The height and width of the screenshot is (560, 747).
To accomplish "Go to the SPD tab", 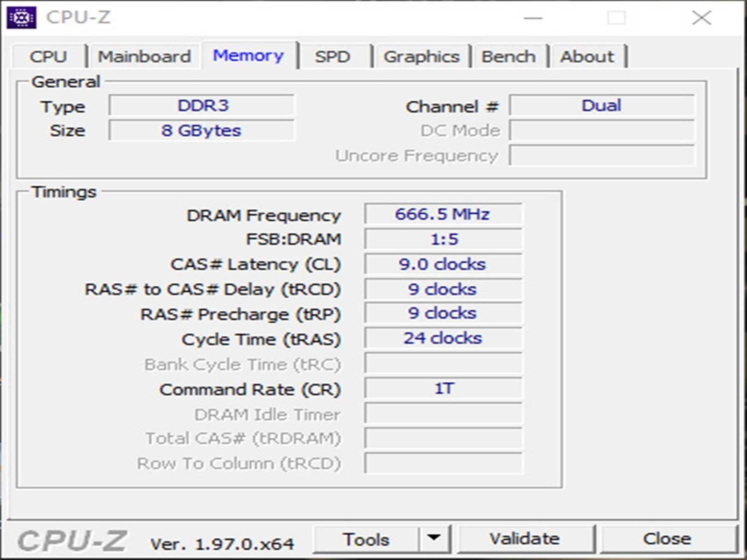I will [x=332, y=56].
